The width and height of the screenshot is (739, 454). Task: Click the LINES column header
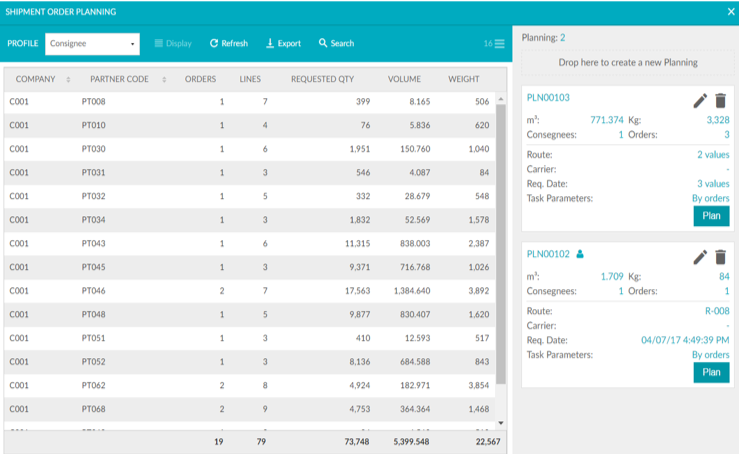(250, 79)
